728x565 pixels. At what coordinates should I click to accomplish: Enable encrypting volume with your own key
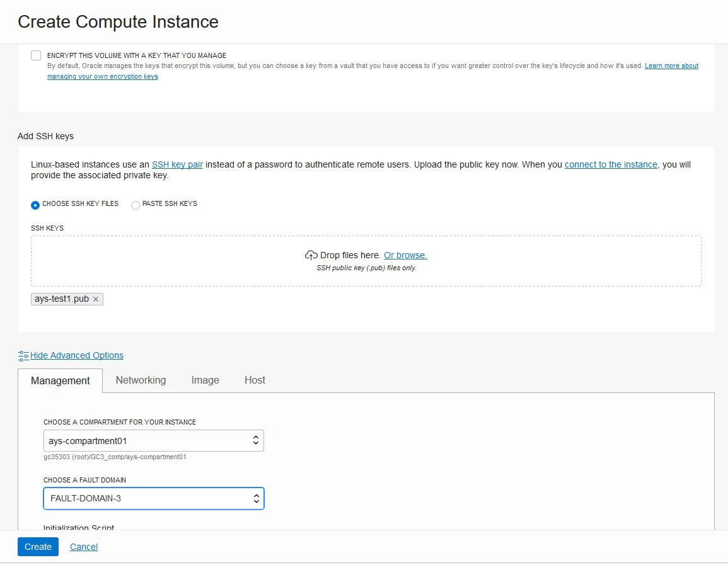(36, 55)
